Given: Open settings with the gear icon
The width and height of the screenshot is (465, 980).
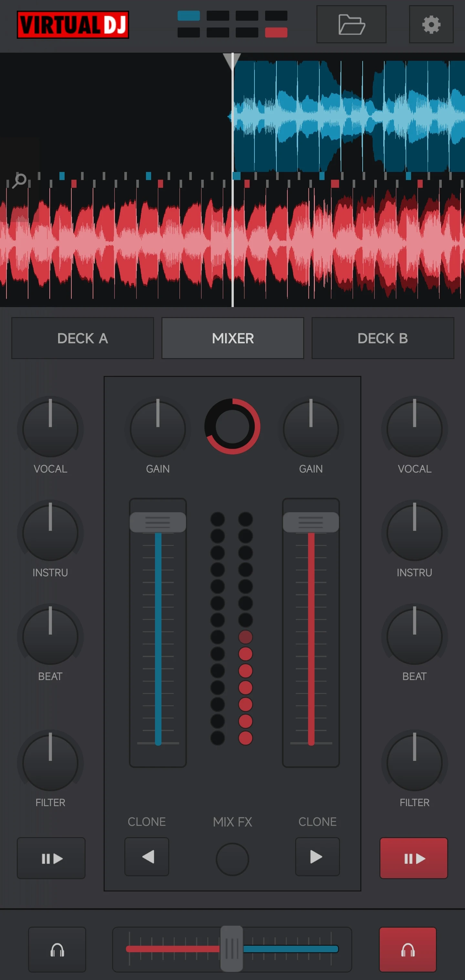Looking at the screenshot, I should point(431,24).
